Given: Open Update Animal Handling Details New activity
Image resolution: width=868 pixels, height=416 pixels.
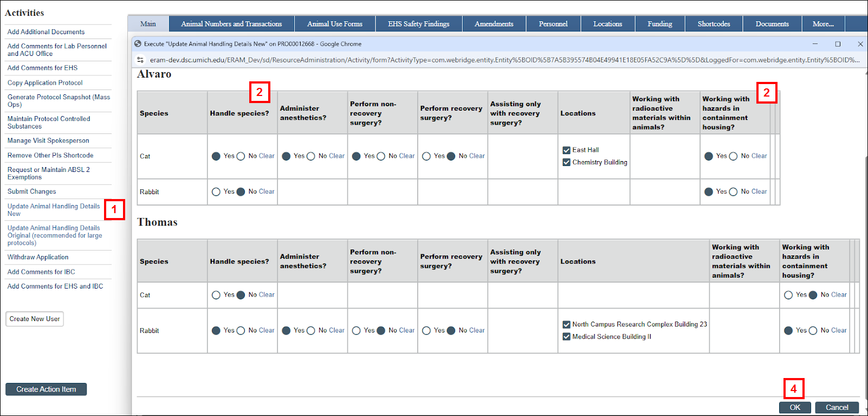Looking at the screenshot, I should click(54, 210).
